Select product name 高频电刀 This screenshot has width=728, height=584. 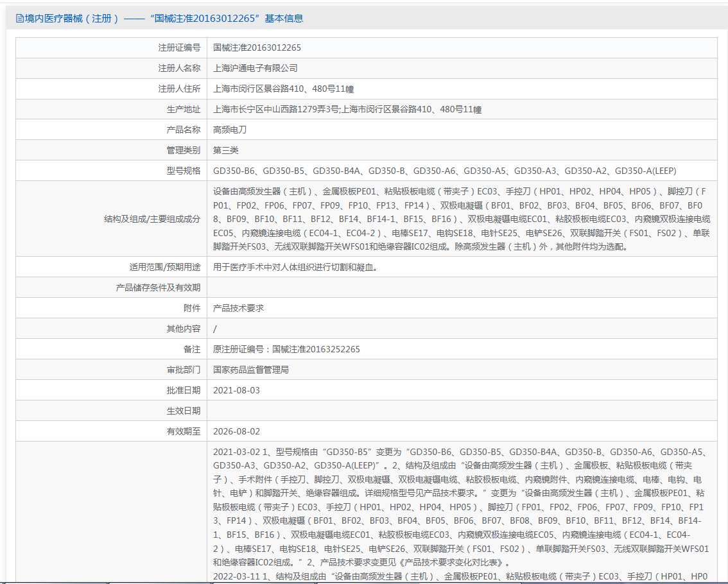230,130
